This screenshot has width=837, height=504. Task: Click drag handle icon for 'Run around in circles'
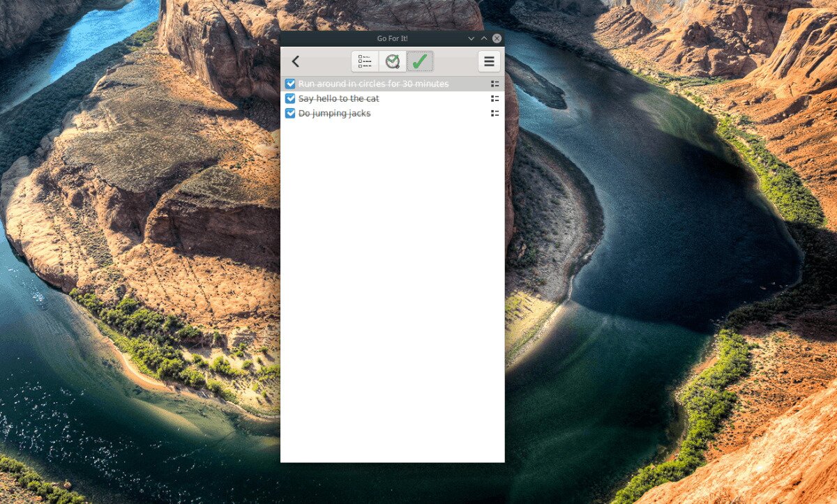point(495,84)
